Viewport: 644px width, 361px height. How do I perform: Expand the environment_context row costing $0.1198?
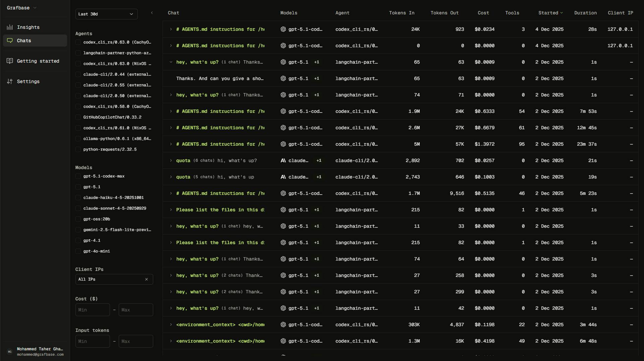171,324
